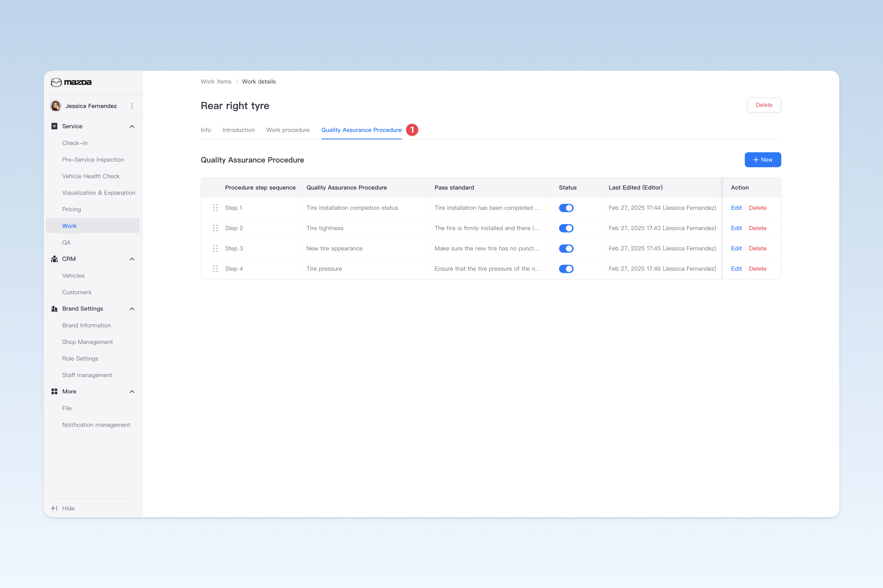Delete the Step 4 Tire pressure row

click(757, 268)
